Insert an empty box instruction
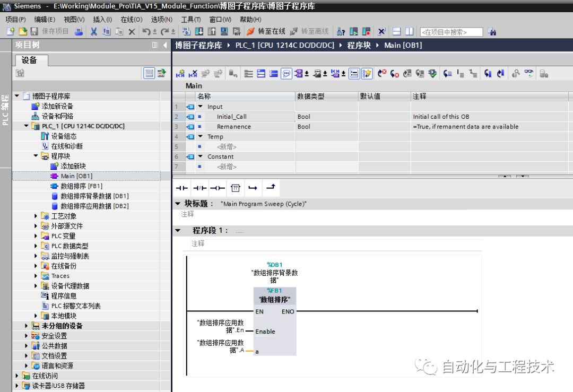573x392 pixels. tap(236, 188)
